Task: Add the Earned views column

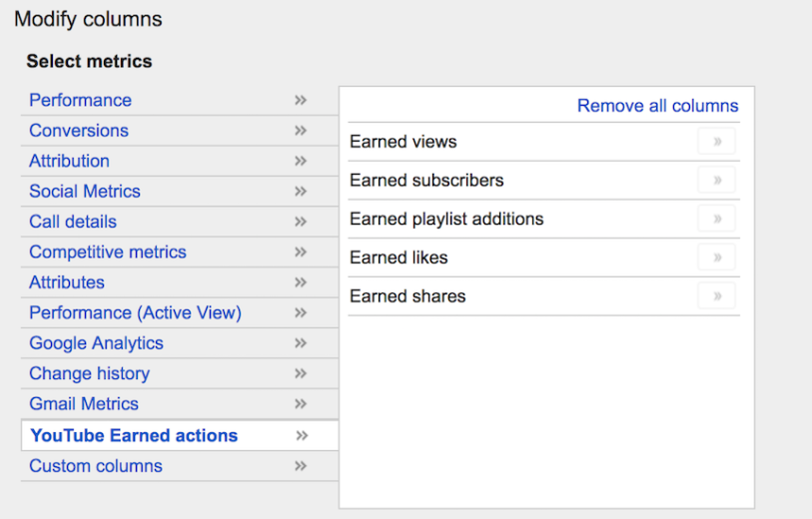Action: [717, 142]
